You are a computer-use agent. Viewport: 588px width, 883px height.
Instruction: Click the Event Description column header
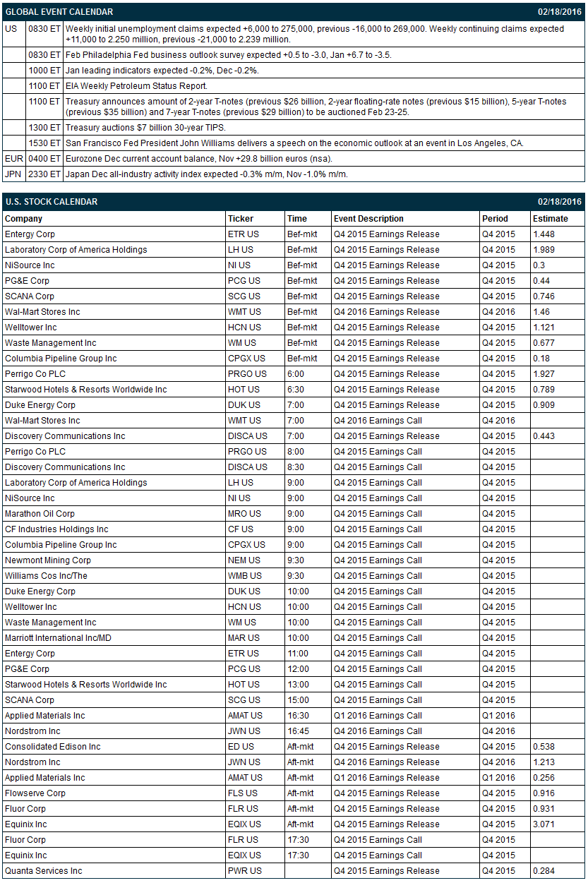pos(368,219)
